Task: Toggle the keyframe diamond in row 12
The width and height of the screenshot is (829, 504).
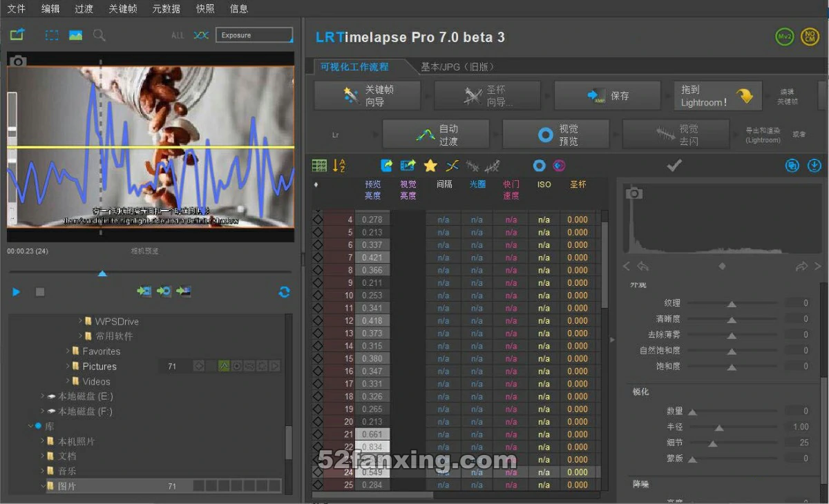Action: (318, 320)
